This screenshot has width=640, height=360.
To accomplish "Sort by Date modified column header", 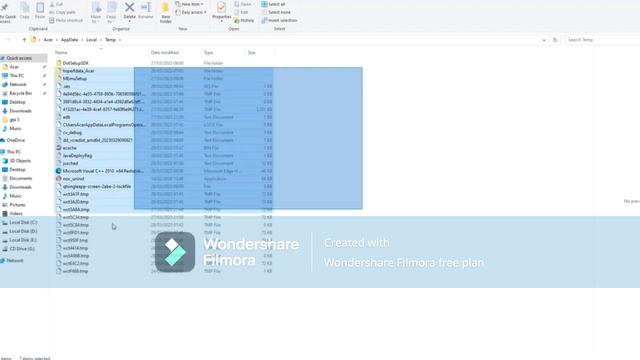I will tap(164, 53).
